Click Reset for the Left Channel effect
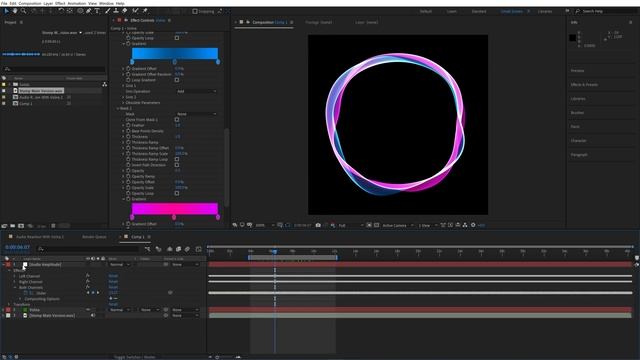This screenshot has height=360, width=640. pyautogui.click(x=113, y=276)
